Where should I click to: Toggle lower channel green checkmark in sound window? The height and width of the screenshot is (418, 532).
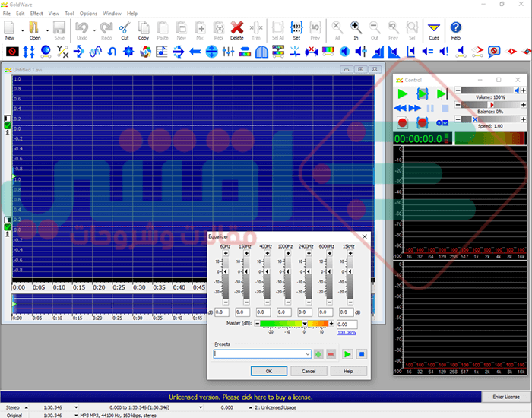tap(7, 227)
